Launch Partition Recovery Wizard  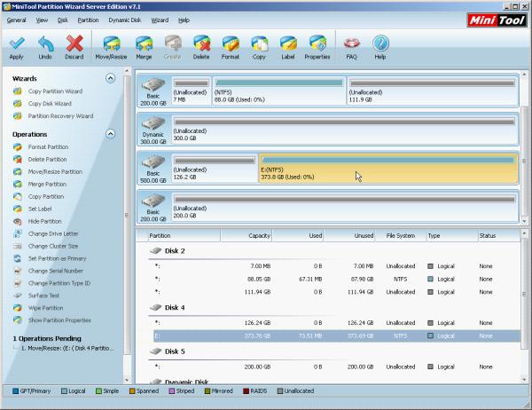click(60, 116)
